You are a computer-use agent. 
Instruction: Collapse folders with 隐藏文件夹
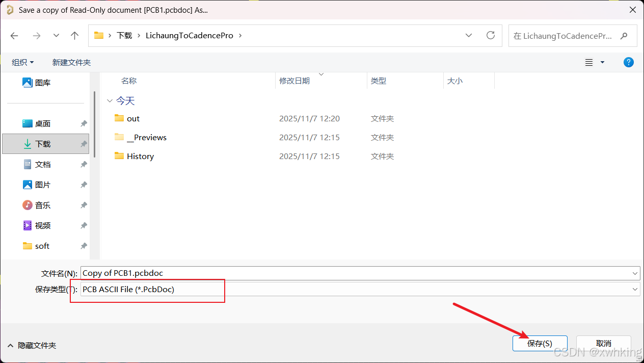32,345
